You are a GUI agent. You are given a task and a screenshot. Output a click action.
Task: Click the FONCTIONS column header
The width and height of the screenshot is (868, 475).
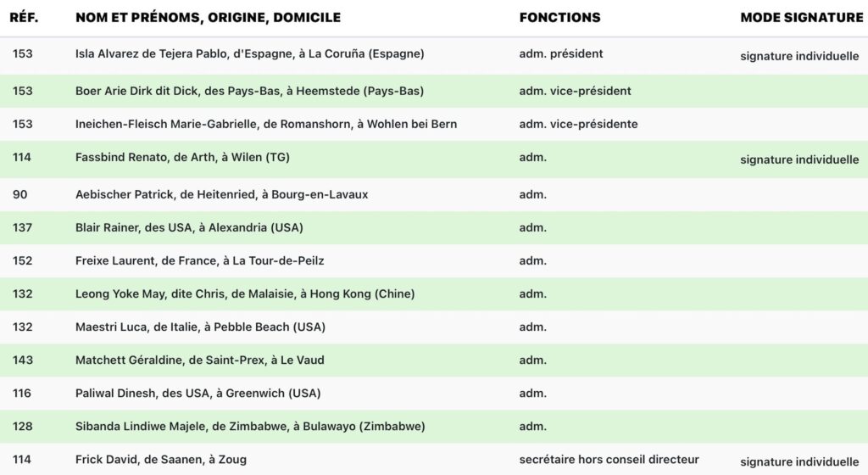(x=559, y=17)
